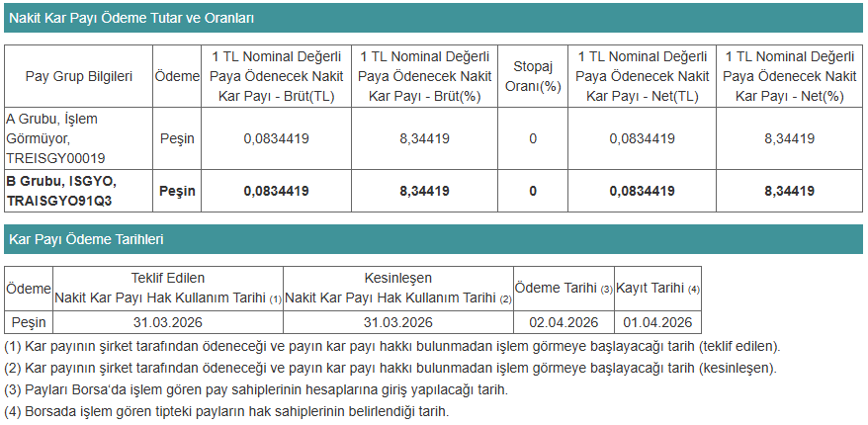Select Net(TL) value 0,0834419 in A Grubu row

[x=643, y=138]
